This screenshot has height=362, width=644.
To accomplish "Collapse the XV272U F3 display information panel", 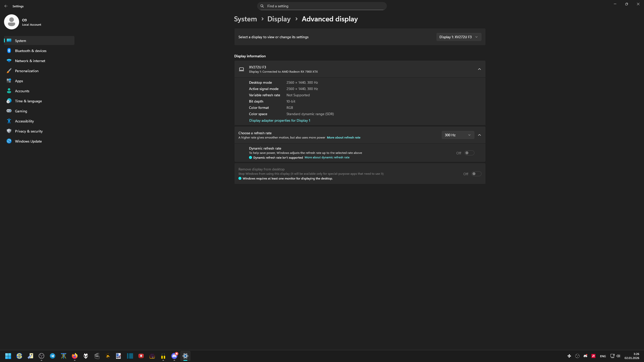I will point(479,69).
